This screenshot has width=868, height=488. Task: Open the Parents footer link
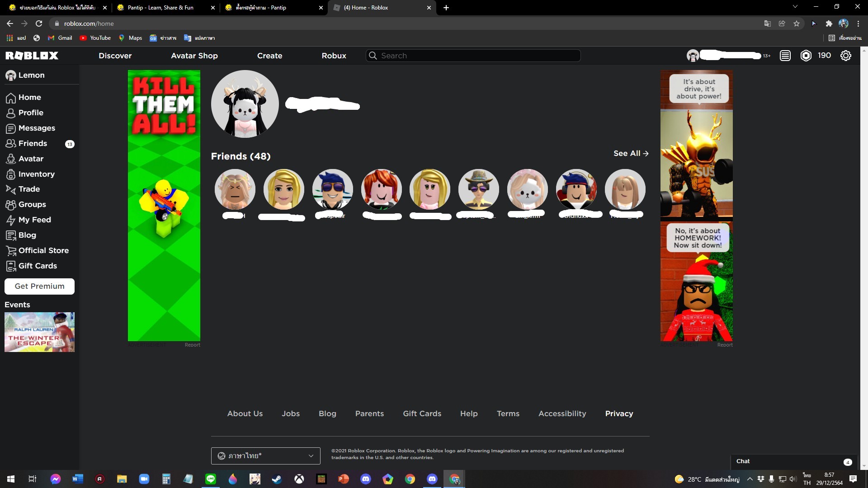pos(369,413)
